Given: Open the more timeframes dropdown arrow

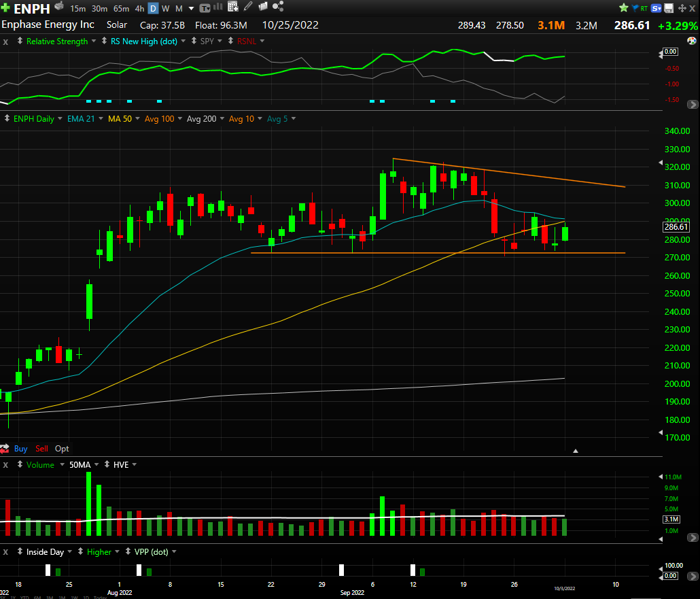Looking at the screenshot, I should (x=192, y=8).
